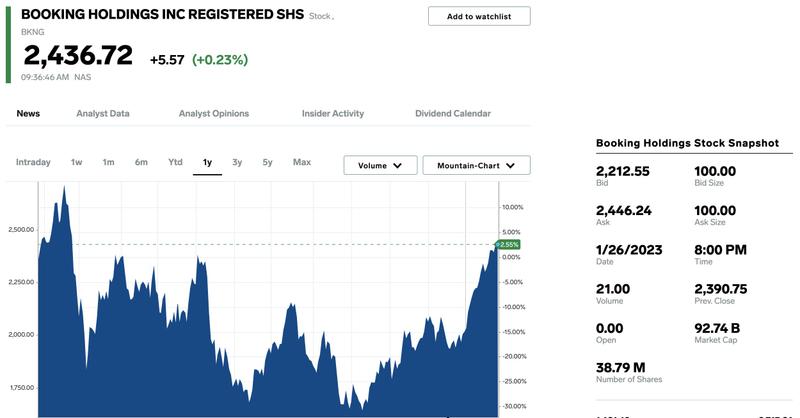The height and width of the screenshot is (418, 800).
Task: Click the Booking Holdings Stock Snapshot heading
Action: (687, 143)
